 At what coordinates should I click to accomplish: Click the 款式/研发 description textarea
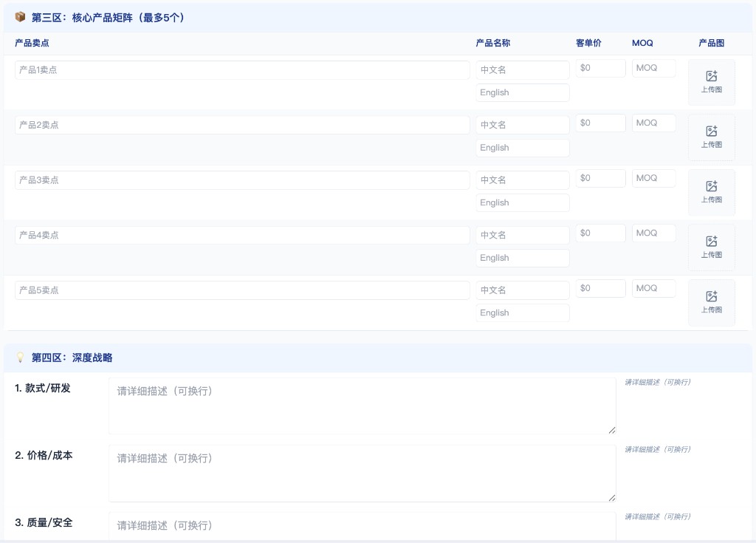pos(362,406)
